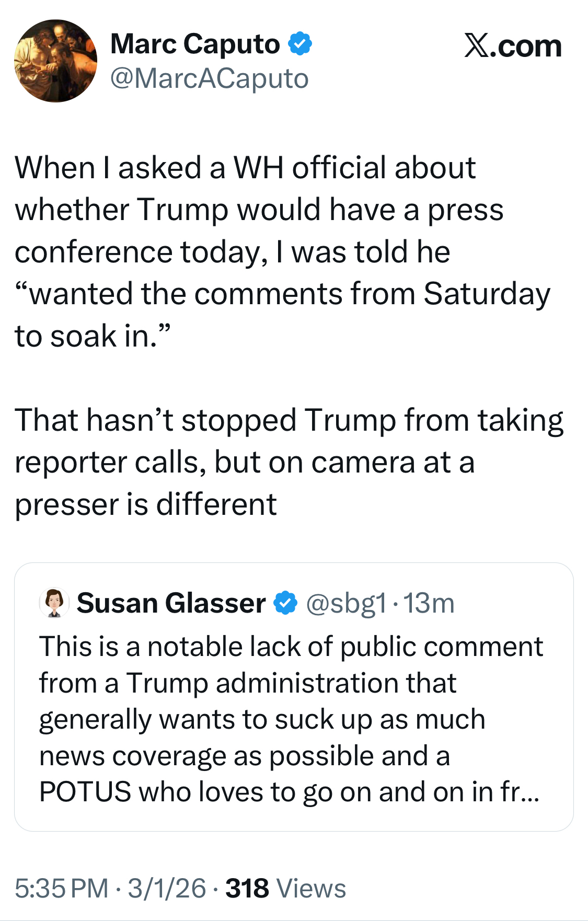Open Susan Glasser's small avatar
This screenshot has width=588, height=921.
54,603
